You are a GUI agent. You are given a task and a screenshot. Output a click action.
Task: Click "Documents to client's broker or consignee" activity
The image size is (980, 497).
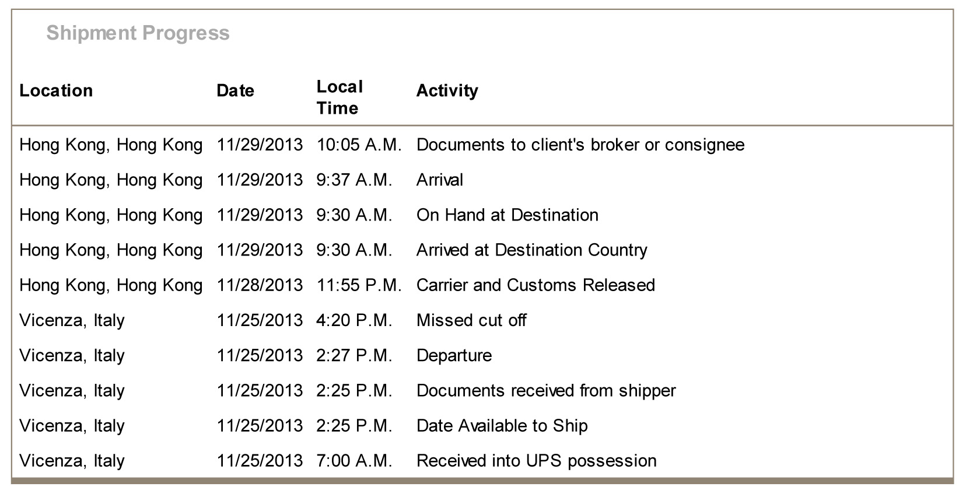click(x=580, y=145)
